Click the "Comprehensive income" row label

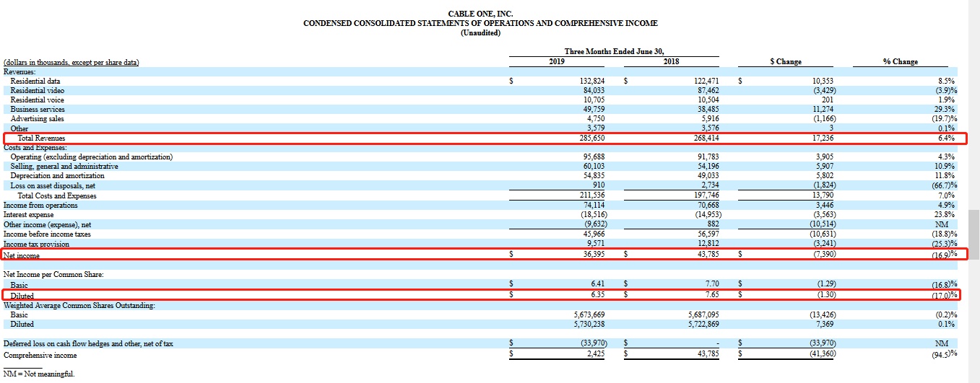[40, 355]
